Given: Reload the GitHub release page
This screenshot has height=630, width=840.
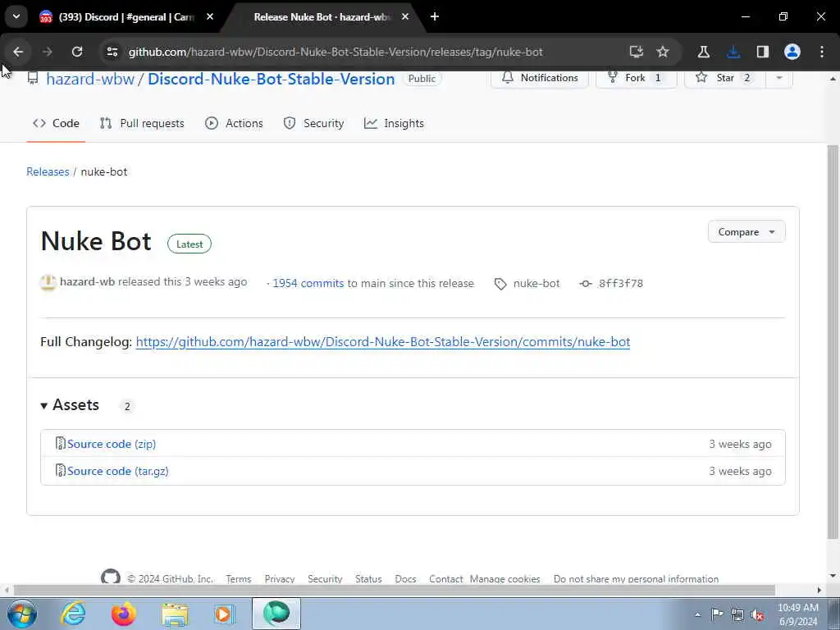Looking at the screenshot, I should [x=77, y=52].
